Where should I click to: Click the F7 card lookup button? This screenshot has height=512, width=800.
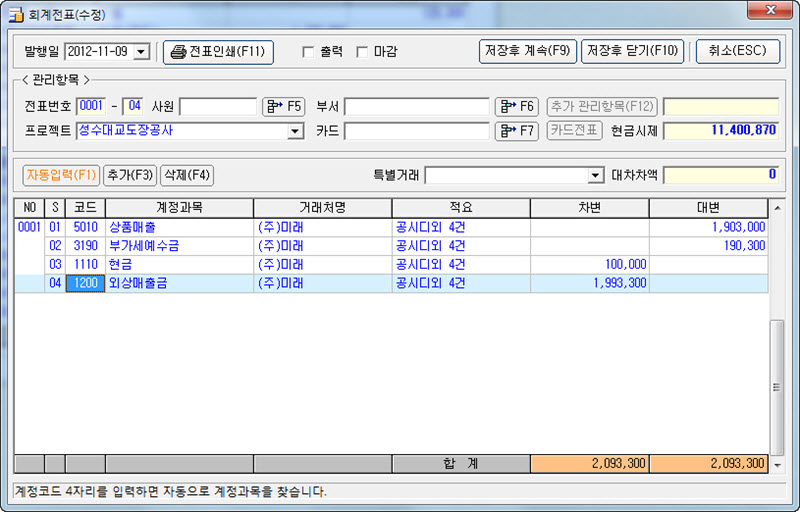click(516, 131)
